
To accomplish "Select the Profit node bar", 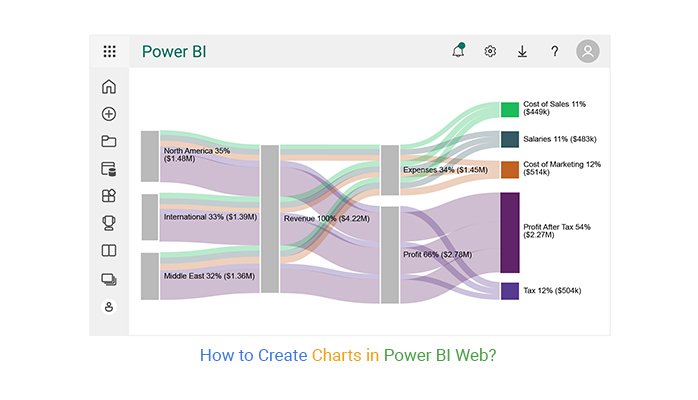I will 390,255.
